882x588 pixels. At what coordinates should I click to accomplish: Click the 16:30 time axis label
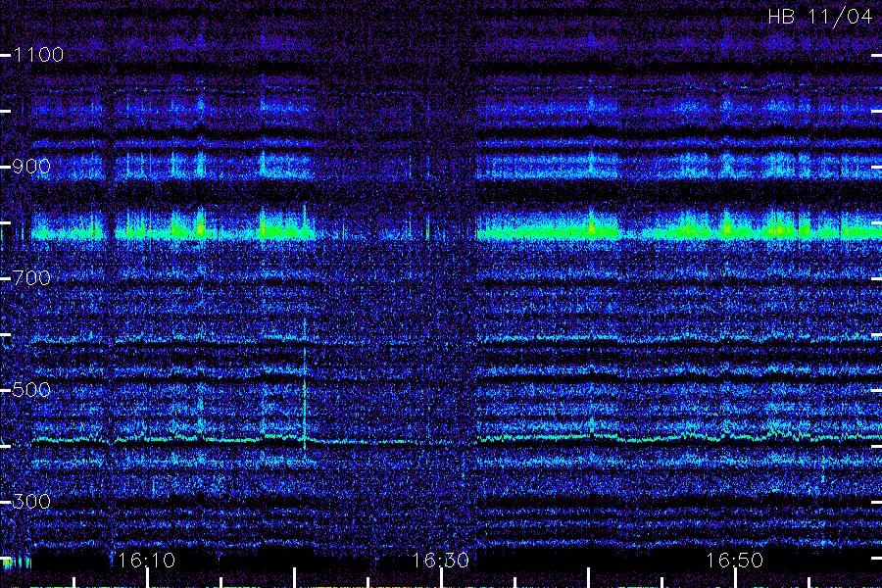point(440,560)
